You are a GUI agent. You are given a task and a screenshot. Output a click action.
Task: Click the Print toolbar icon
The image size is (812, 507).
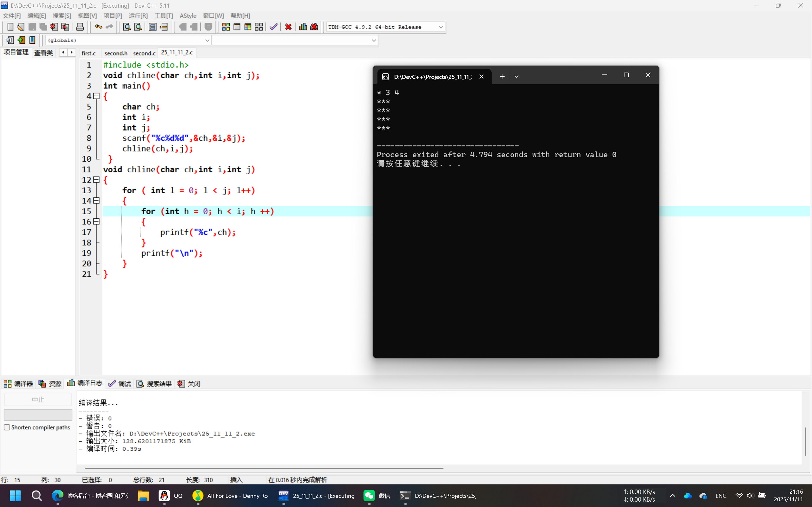tap(80, 27)
